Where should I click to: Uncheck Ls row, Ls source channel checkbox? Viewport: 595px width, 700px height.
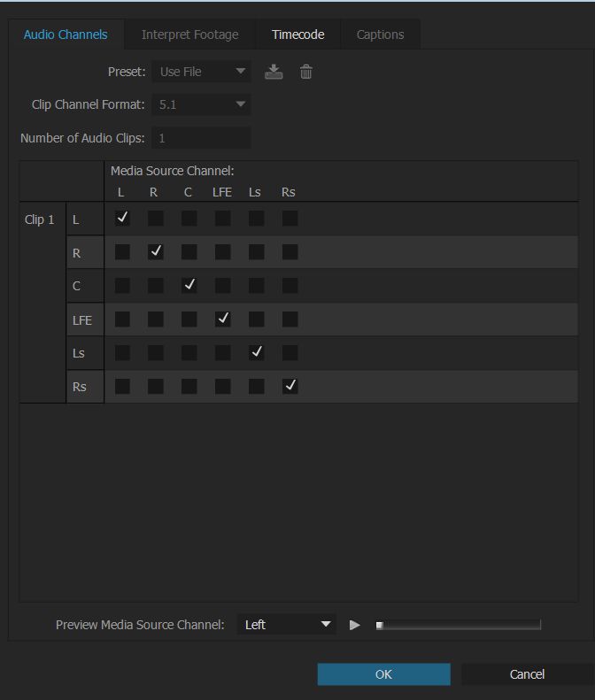pyautogui.click(x=257, y=353)
